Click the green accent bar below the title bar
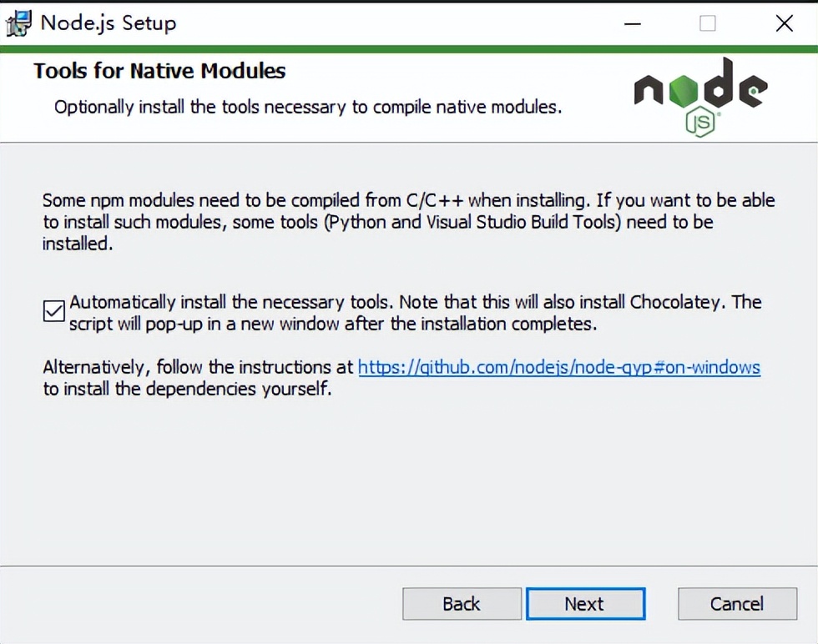The width and height of the screenshot is (818, 644). [409, 49]
